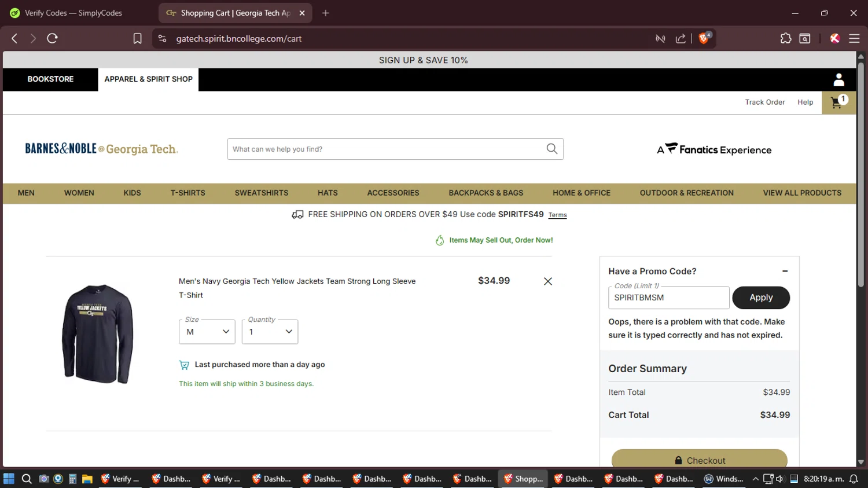The height and width of the screenshot is (488, 868).
Task: Click the translate-disabled icon in address bar
Action: [x=660, y=39]
